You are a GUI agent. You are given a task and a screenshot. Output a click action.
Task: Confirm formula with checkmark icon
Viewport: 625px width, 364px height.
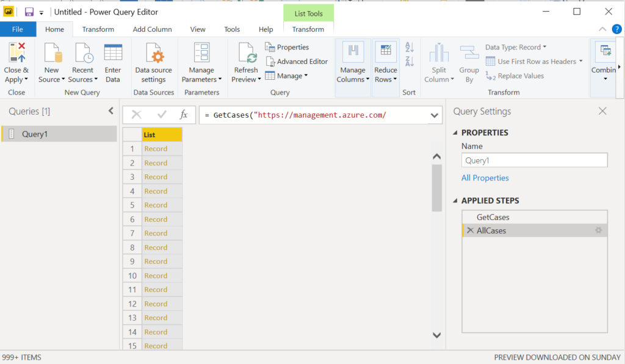point(162,115)
